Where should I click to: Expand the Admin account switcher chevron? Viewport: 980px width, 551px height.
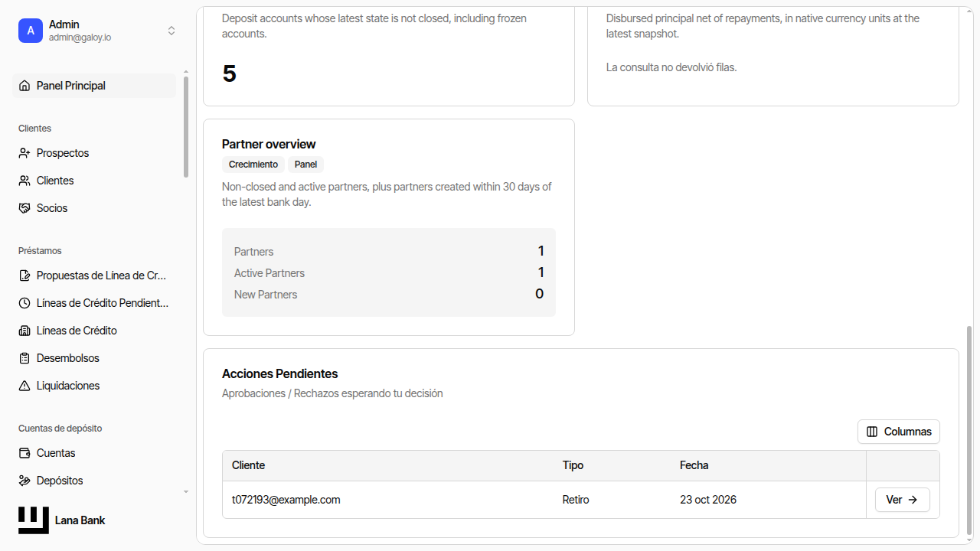click(x=171, y=31)
